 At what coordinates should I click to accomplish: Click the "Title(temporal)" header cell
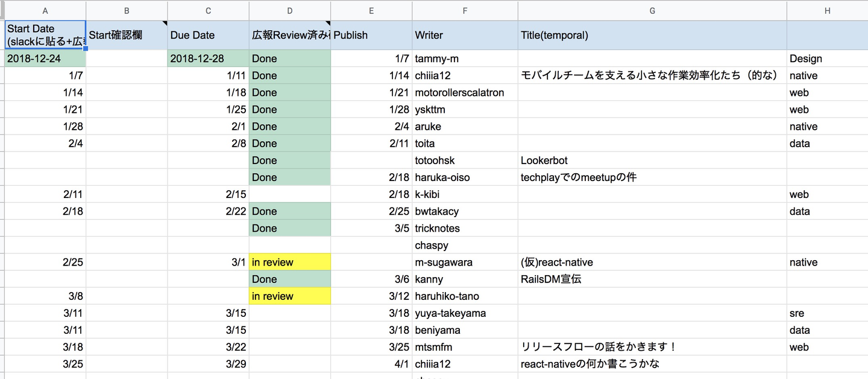[652, 35]
